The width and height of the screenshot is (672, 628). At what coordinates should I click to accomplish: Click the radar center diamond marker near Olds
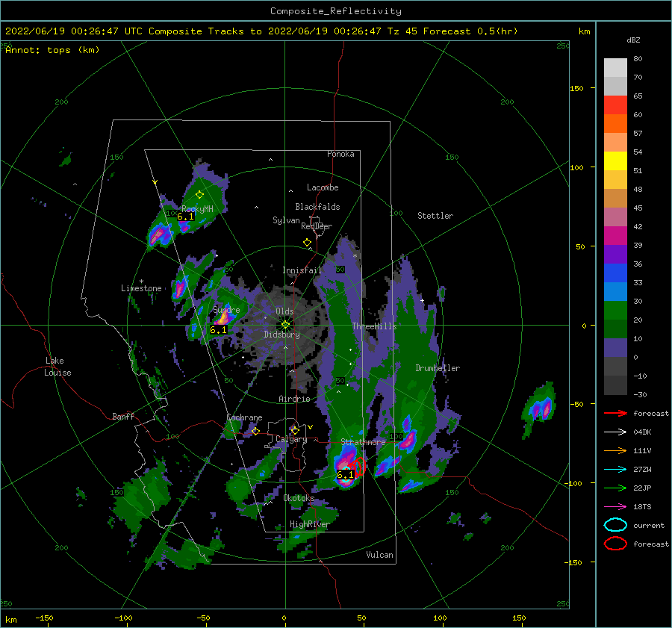click(285, 325)
